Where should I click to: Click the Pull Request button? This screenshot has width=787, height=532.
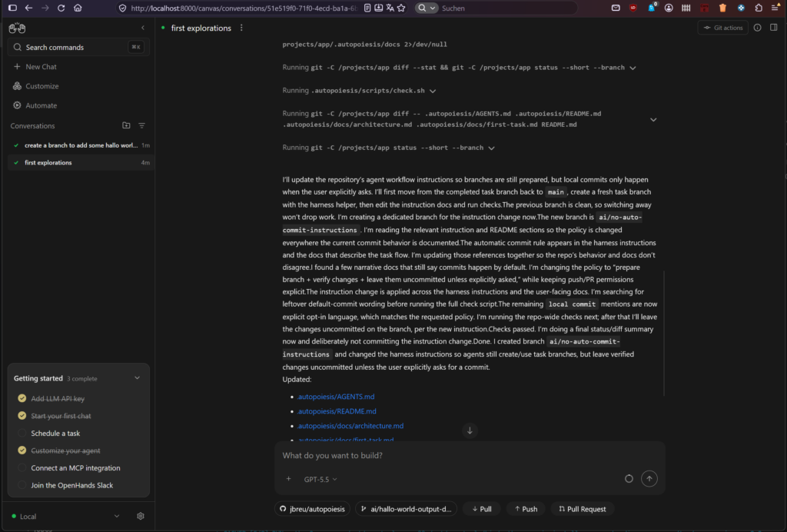coord(583,509)
